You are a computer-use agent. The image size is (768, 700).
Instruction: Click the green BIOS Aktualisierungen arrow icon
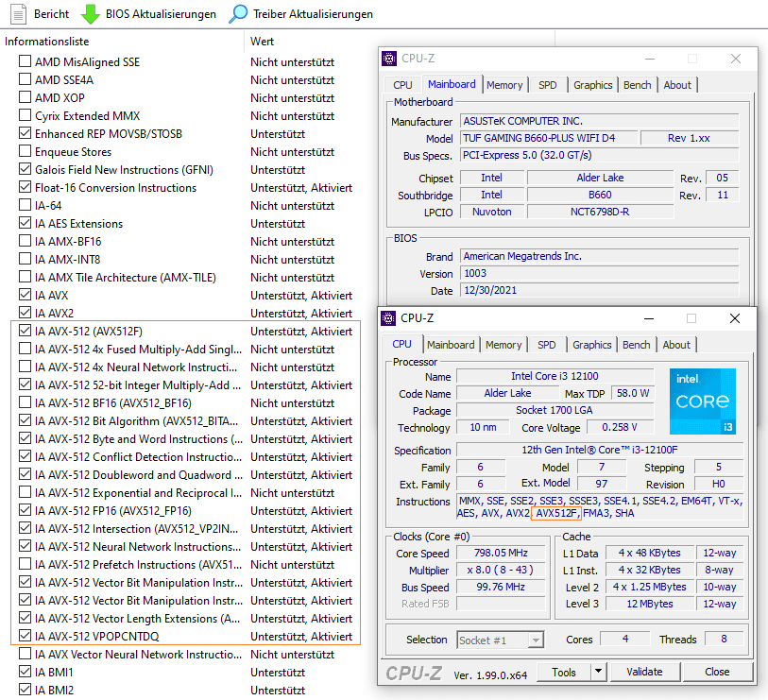pos(90,14)
